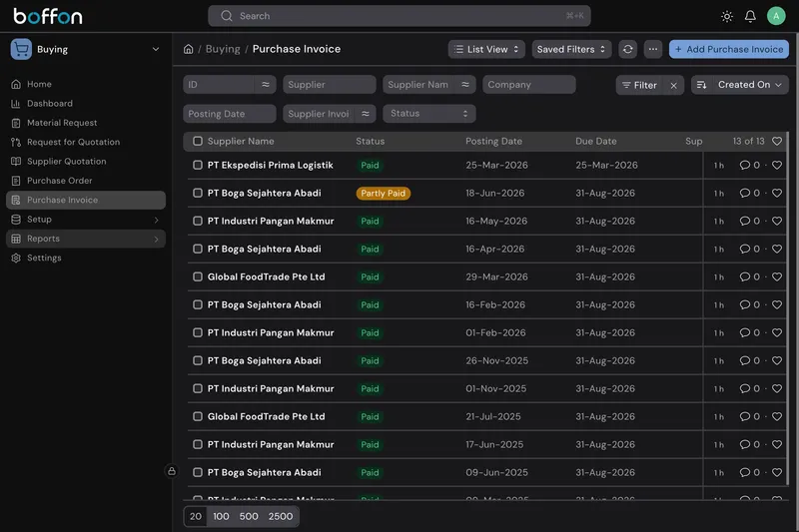Open Request for Quotation page
Viewport: 799px width, 532px height.
tap(86, 142)
